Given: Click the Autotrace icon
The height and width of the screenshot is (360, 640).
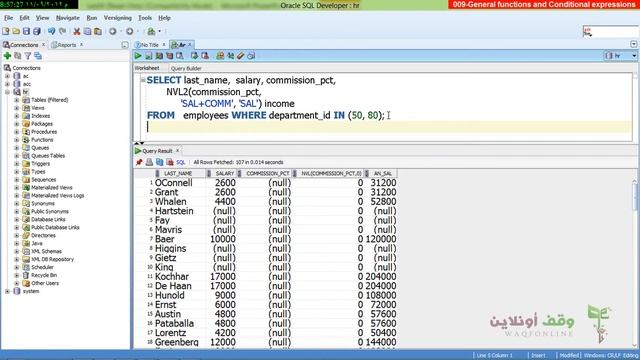Looking at the screenshot, I should pyautogui.click(x=169, y=56).
